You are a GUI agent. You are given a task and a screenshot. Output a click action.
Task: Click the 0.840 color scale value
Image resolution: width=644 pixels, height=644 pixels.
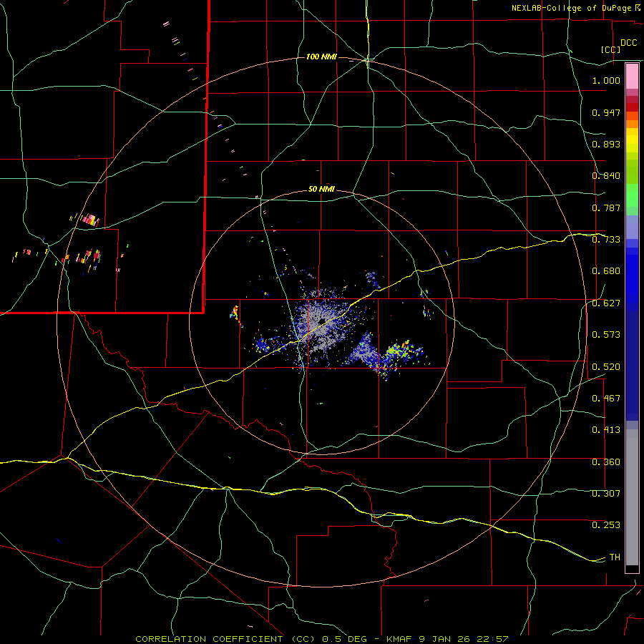pyautogui.click(x=606, y=176)
